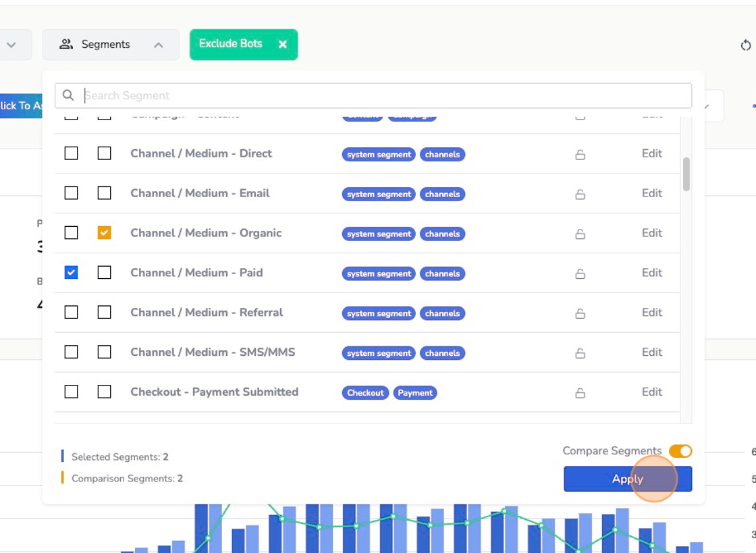The height and width of the screenshot is (553, 756).
Task: Click Edit for Channel / Medium - Email
Action: (651, 193)
